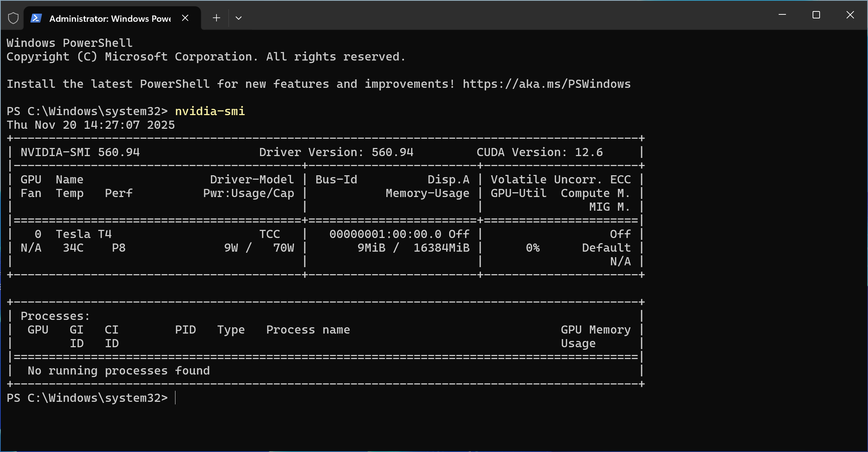Click the No running processes found message
Viewport: 868px width, 452px height.
click(x=119, y=371)
